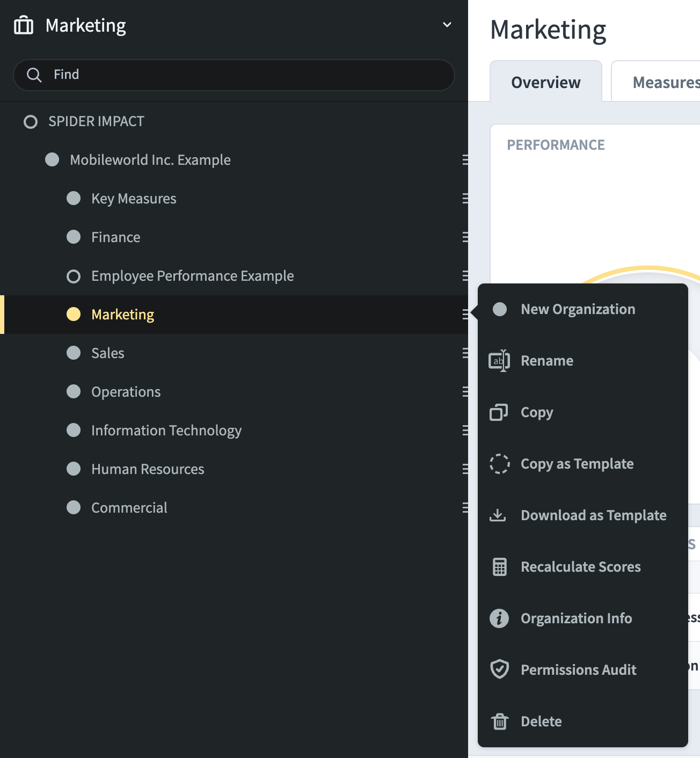Open the Marketing header dropdown chevron
Image resolution: width=700 pixels, height=758 pixels.
pos(447,25)
